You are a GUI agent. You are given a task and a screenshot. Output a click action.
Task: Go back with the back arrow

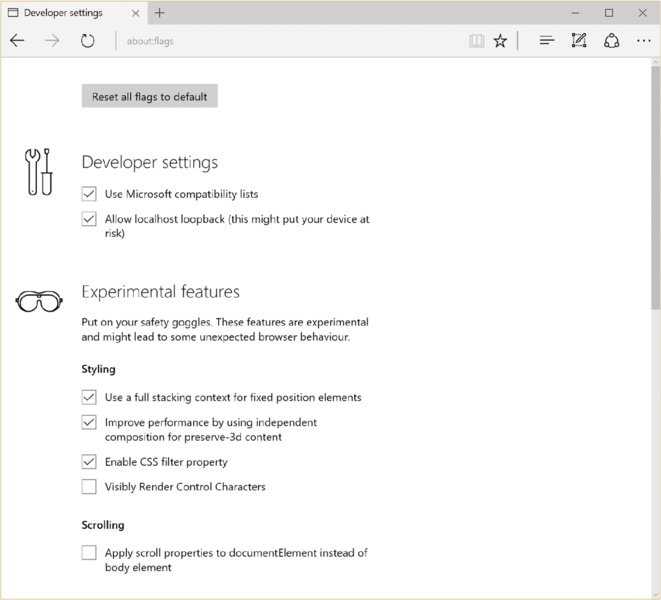pyautogui.click(x=17, y=40)
